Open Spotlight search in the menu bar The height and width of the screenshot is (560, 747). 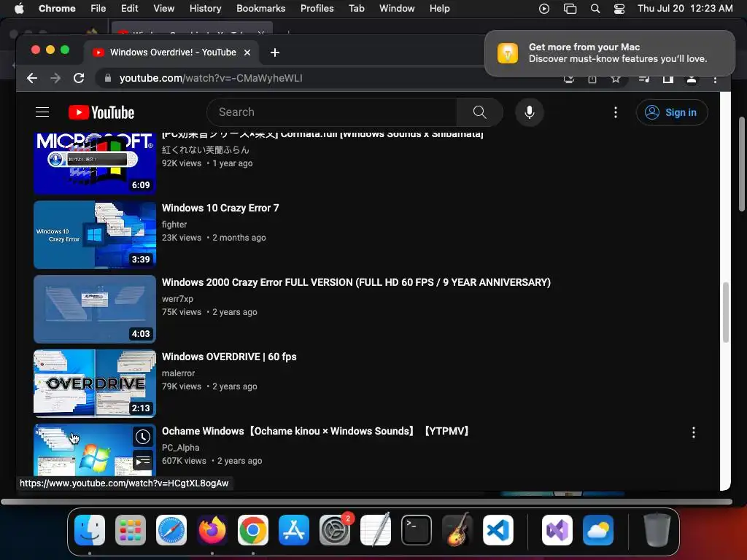pyautogui.click(x=595, y=9)
